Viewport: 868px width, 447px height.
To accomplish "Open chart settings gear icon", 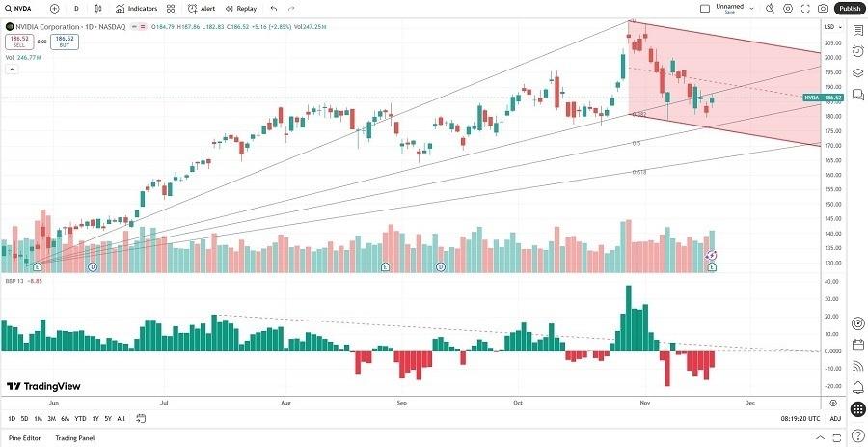I will [x=788, y=8].
